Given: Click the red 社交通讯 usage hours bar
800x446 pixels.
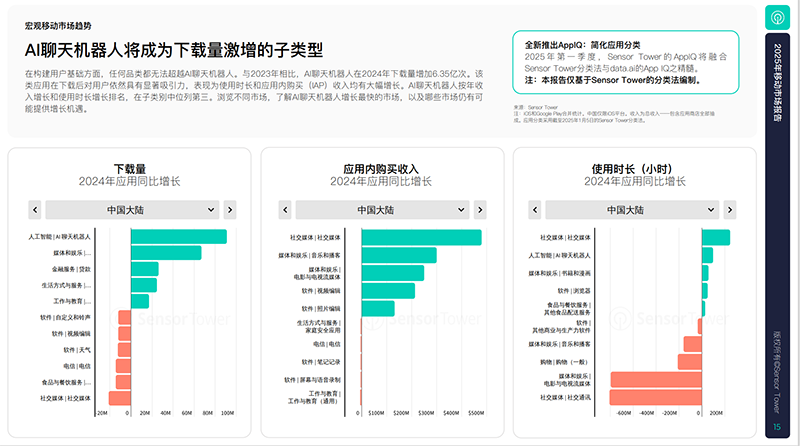Looking at the screenshot, I should (x=656, y=398).
